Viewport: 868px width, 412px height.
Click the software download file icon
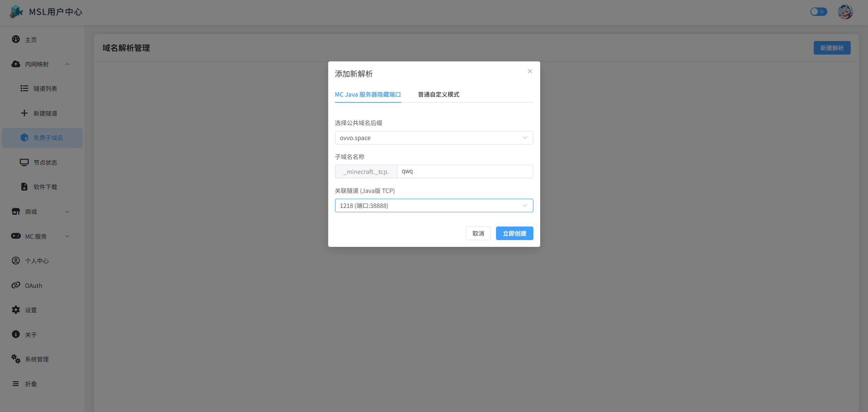click(x=24, y=187)
